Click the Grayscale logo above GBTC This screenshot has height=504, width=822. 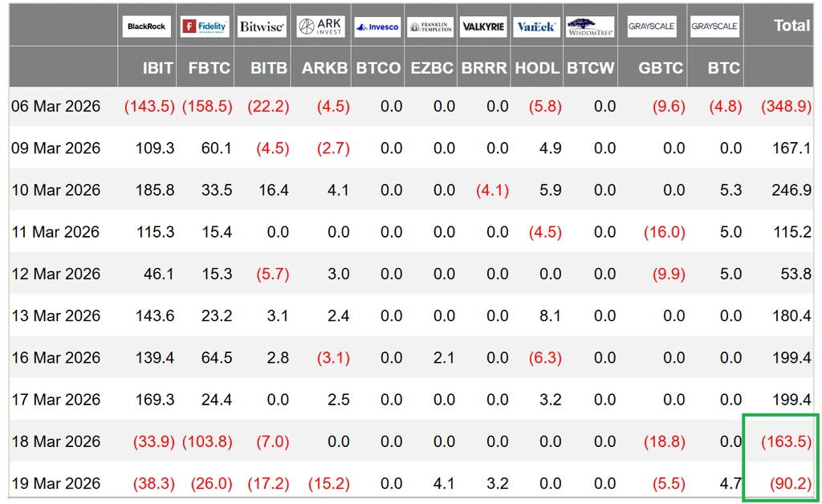652,26
